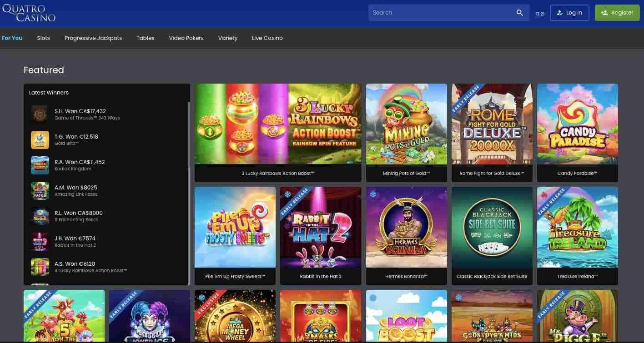Switch to Progressive Jackpots tab
This screenshot has height=343, width=644.
pos(93,38)
